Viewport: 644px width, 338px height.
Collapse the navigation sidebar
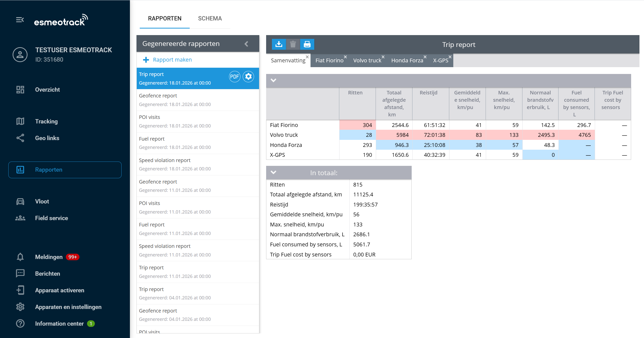(x=20, y=20)
